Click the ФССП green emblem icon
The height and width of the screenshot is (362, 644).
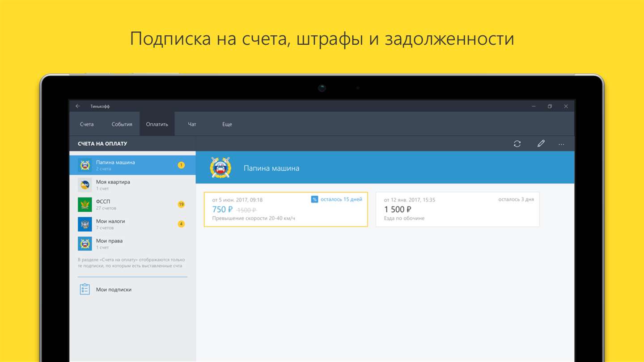click(85, 205)
